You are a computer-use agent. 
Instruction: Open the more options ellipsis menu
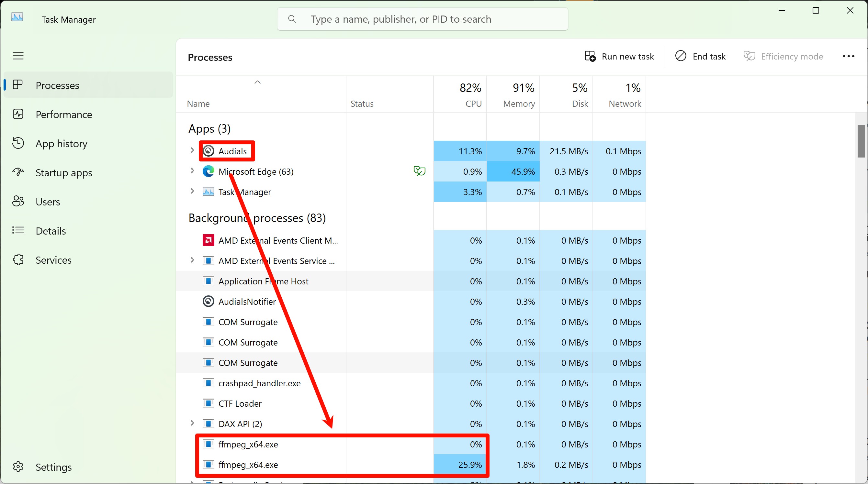coord(849,56)
